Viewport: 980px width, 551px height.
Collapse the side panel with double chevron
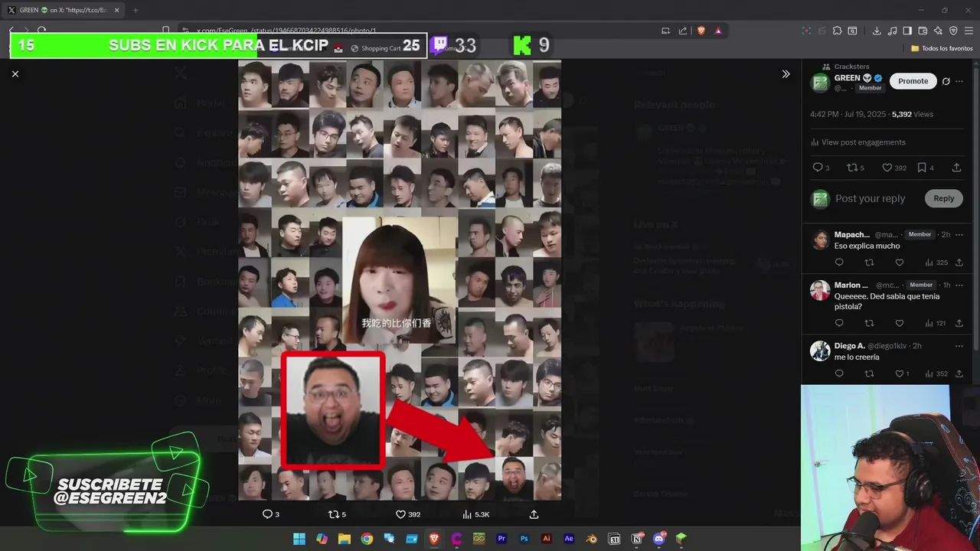click(786, 74)
